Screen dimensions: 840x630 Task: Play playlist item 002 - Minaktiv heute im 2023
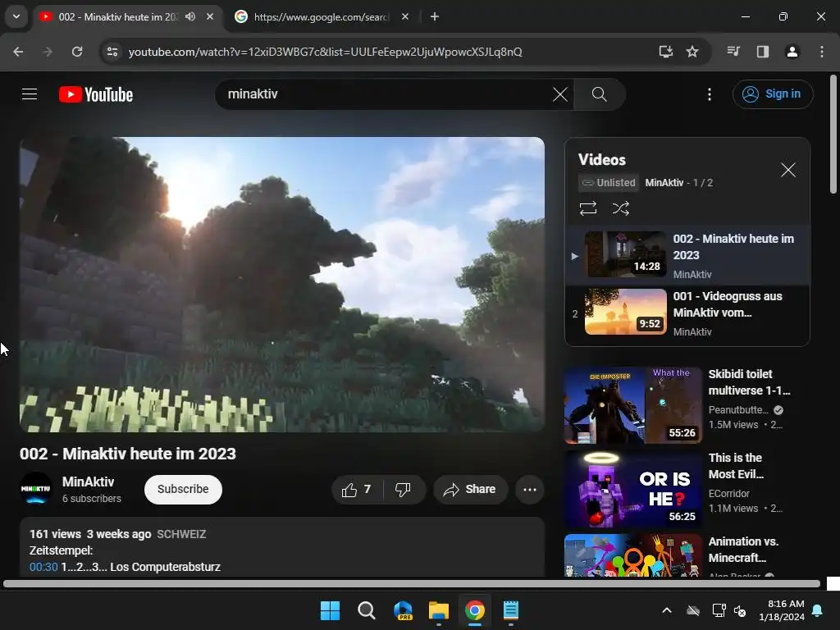[687, 256]
